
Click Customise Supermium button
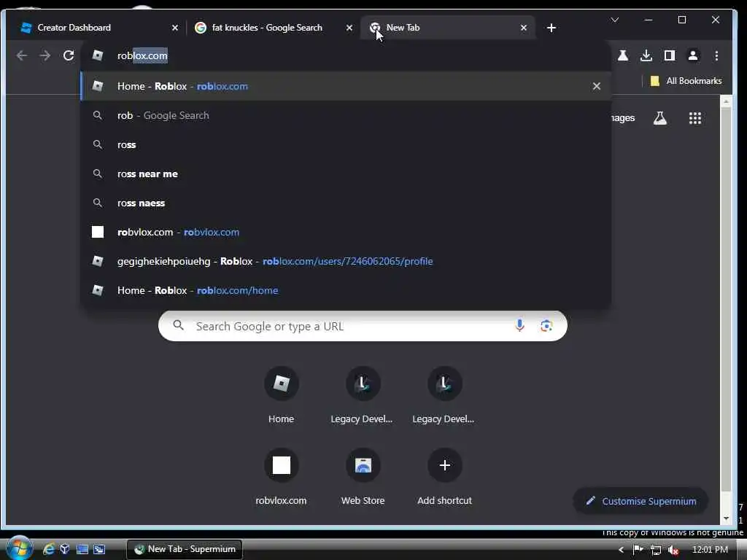pos(640,501)
